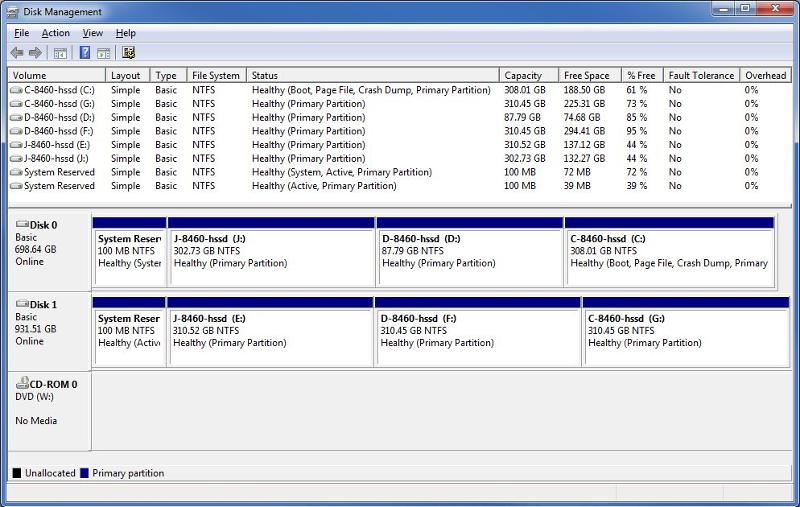Select the D-8460-hssd (F:) partition block on Disk 1
800x507 pixels.
point(478,332)
